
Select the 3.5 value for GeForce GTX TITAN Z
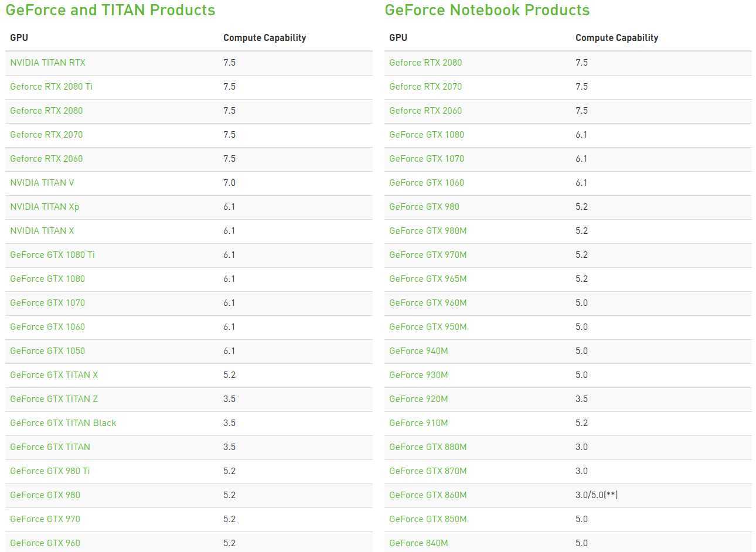click(x=229, y=399)
